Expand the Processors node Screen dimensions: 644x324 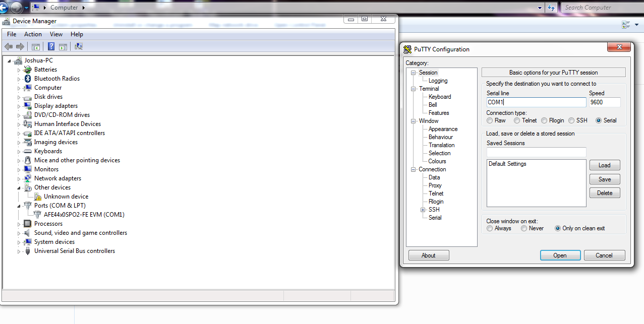tap(19, 224)
